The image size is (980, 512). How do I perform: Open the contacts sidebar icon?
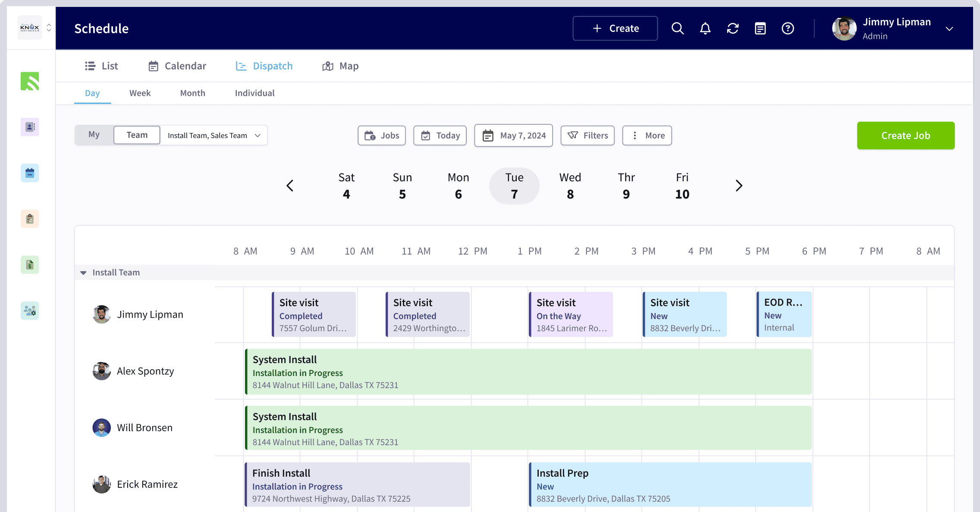coord(30,127)
